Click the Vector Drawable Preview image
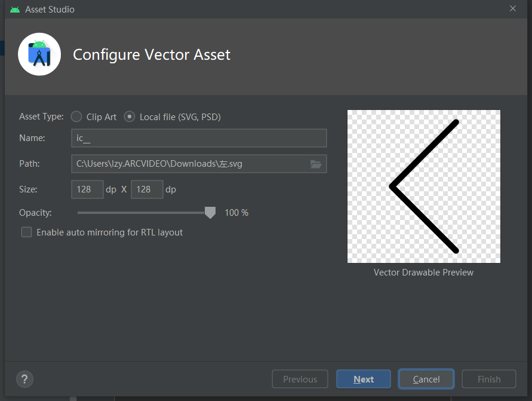This screenshot has width=532, height=401. pyautogui.click(x=423, y=186)
